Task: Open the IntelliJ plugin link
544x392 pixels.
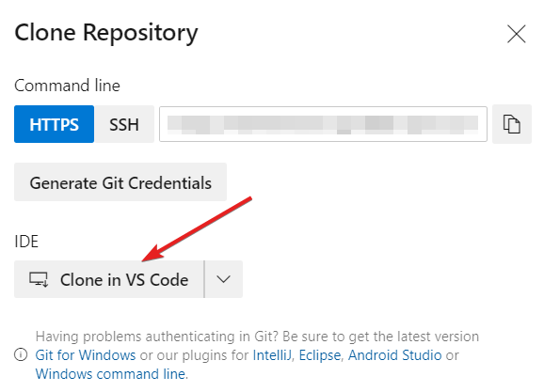Action: 272,355
